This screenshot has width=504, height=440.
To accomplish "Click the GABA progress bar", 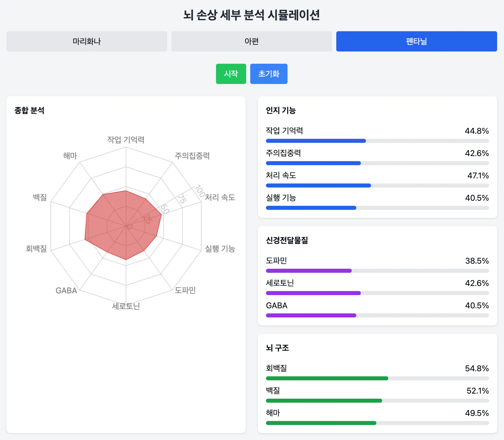I will coord(377,315).
